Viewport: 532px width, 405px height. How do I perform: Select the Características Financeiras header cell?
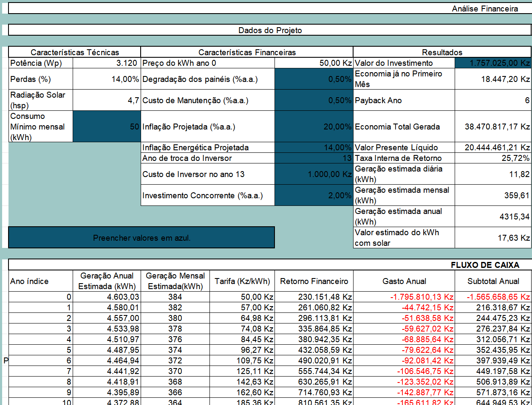[x=247, y=52]
